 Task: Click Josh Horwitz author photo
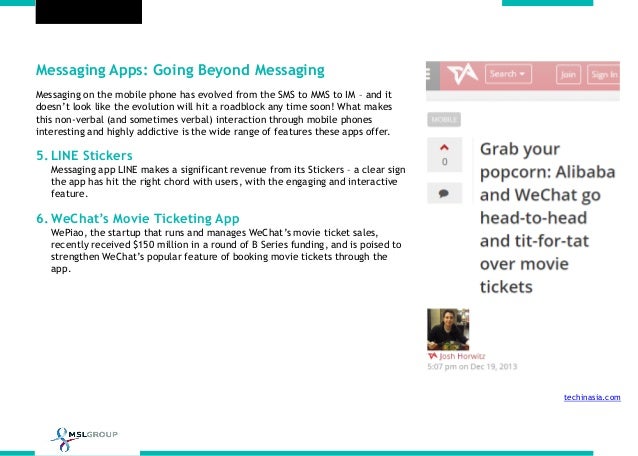coord(448,329)
